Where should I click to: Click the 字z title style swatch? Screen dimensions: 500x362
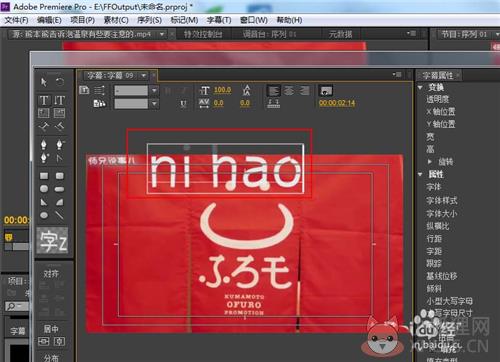[x=52, y=241]
